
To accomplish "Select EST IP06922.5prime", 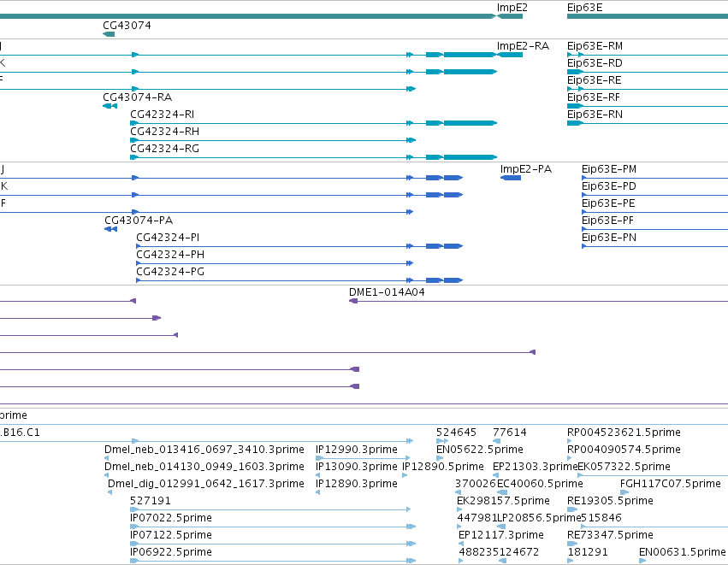I will tap(171, 553).
